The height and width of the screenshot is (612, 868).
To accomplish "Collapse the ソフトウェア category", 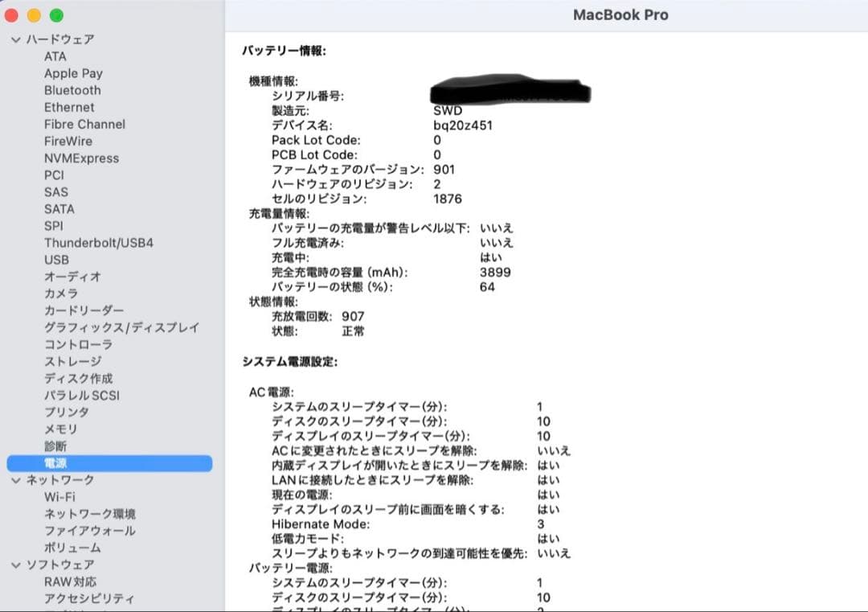I will coord(14,564).
